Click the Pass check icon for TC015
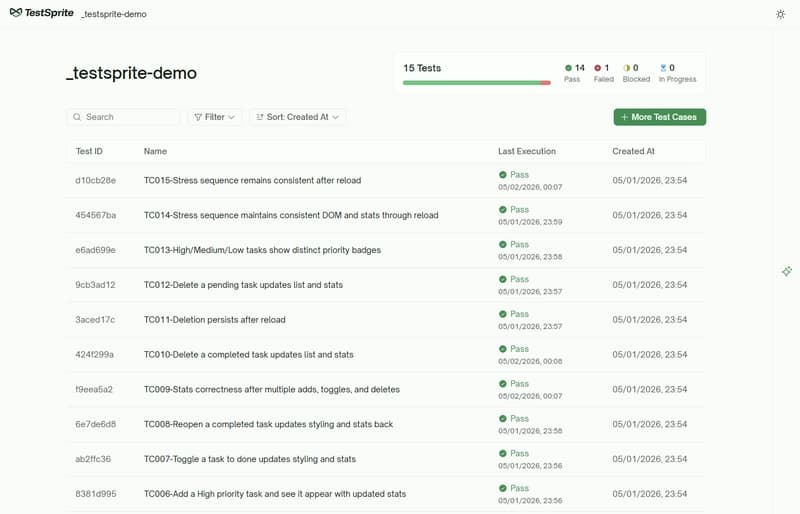800x514 pixels. [x=503, y=175]
